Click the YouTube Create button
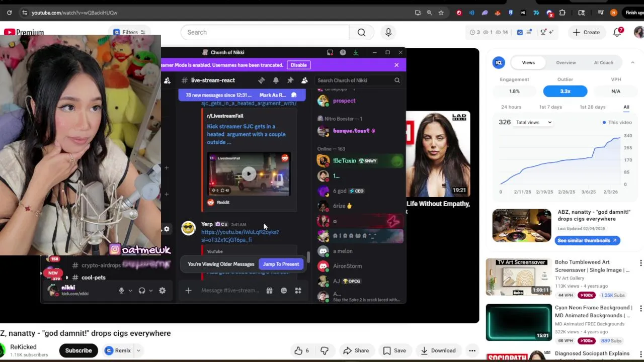Viewport: 644px width, 362px height. (x=587, y=32)
